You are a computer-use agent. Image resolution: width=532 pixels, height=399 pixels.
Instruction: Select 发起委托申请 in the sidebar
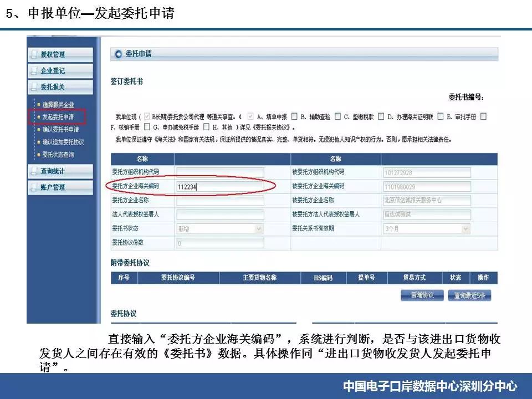coord(58,117)
